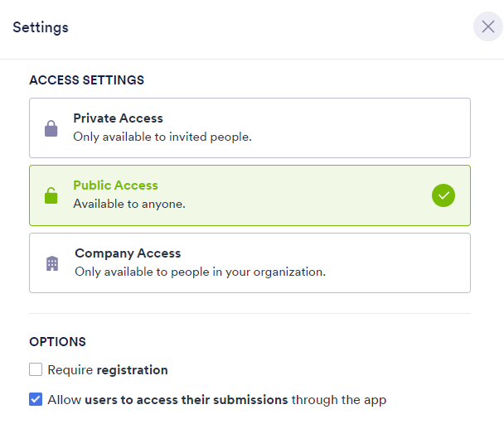Click the Public Access title text
The image size is (504, 424).
[116, 185]
